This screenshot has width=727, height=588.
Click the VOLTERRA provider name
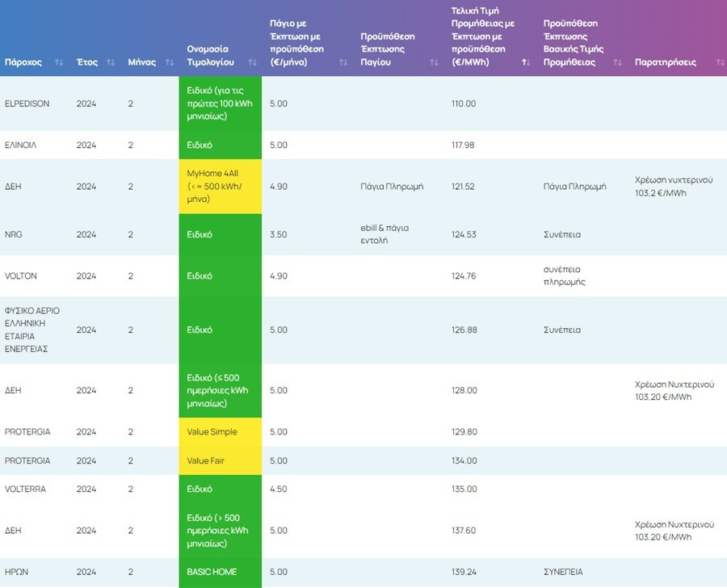[x=25, y=489]
